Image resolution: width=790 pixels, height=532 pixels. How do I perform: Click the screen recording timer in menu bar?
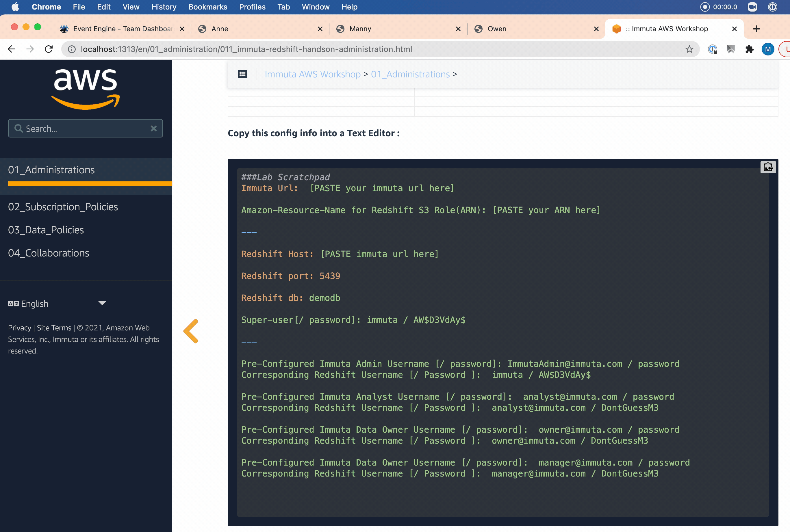[719, 7]
